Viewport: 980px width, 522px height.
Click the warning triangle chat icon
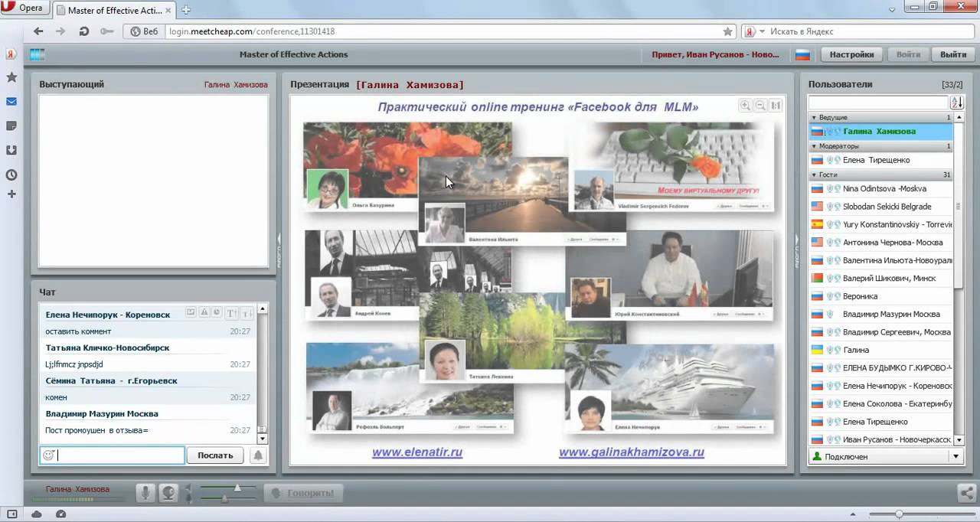coord(204,312)
